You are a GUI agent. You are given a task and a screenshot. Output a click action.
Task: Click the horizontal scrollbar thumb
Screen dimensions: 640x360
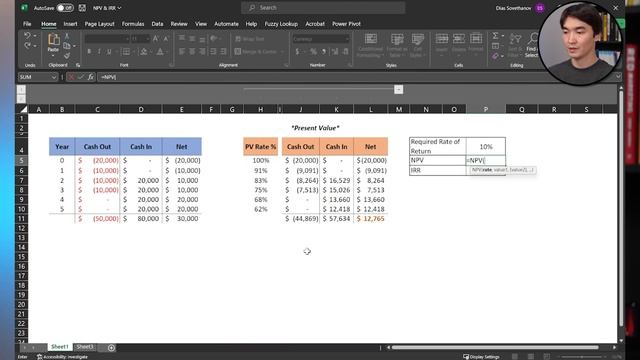(x=495, y=347)
